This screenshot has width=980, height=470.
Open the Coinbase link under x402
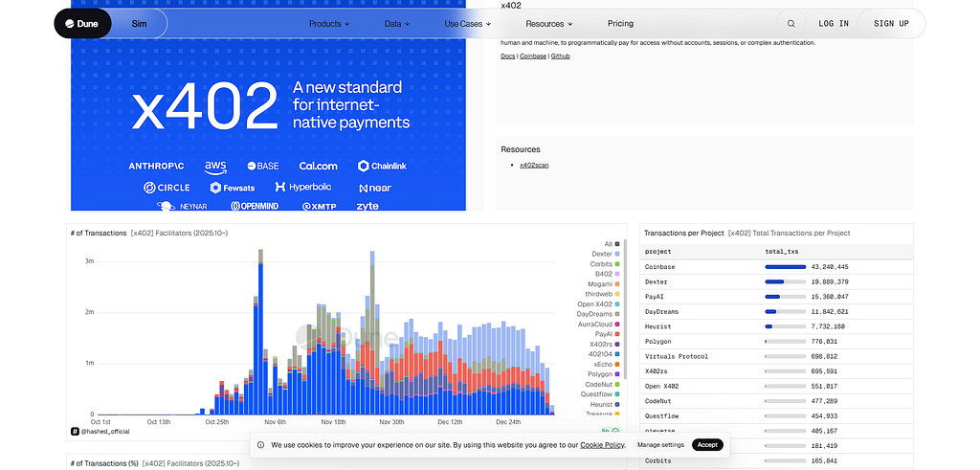pos(532,56)
